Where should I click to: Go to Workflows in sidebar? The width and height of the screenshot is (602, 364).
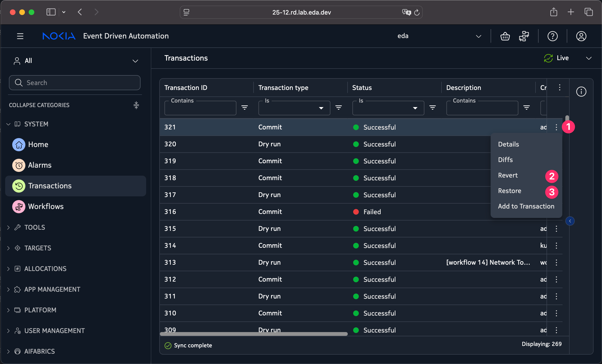point(46,206)
